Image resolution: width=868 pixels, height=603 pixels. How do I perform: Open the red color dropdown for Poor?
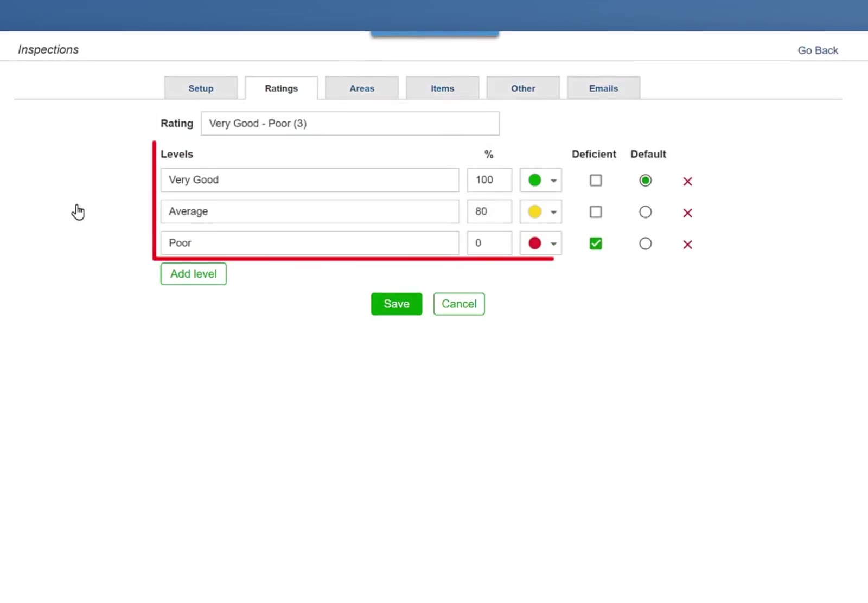(x=541, y=243)
